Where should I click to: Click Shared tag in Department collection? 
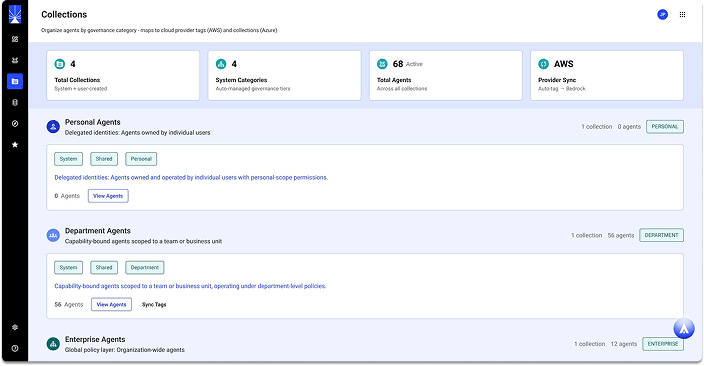(x=104, y=268)
